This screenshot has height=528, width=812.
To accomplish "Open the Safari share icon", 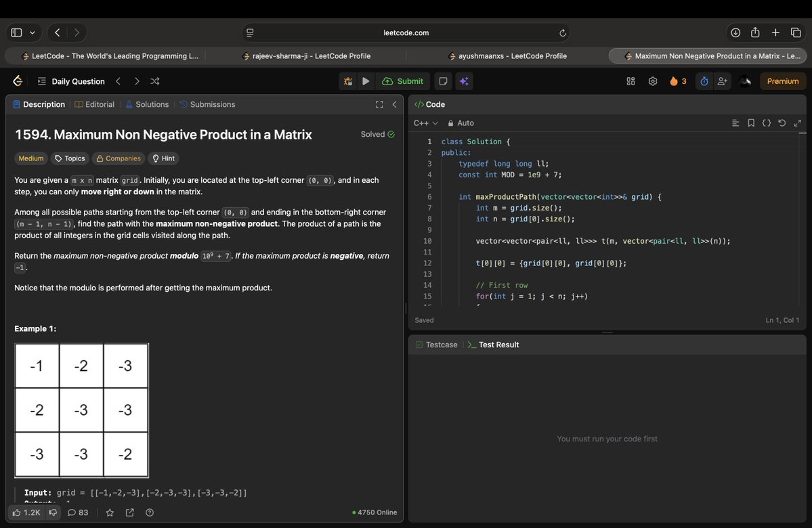I will point(755,32).
